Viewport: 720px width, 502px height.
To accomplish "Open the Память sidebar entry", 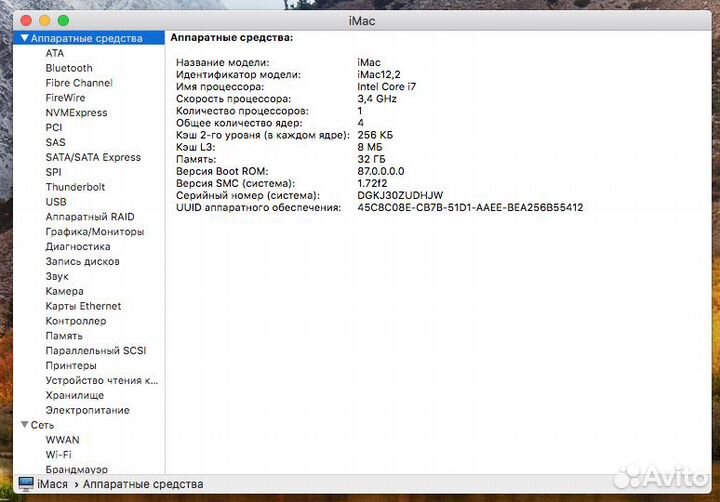I will pyautogui.click(x=64, y=336).
